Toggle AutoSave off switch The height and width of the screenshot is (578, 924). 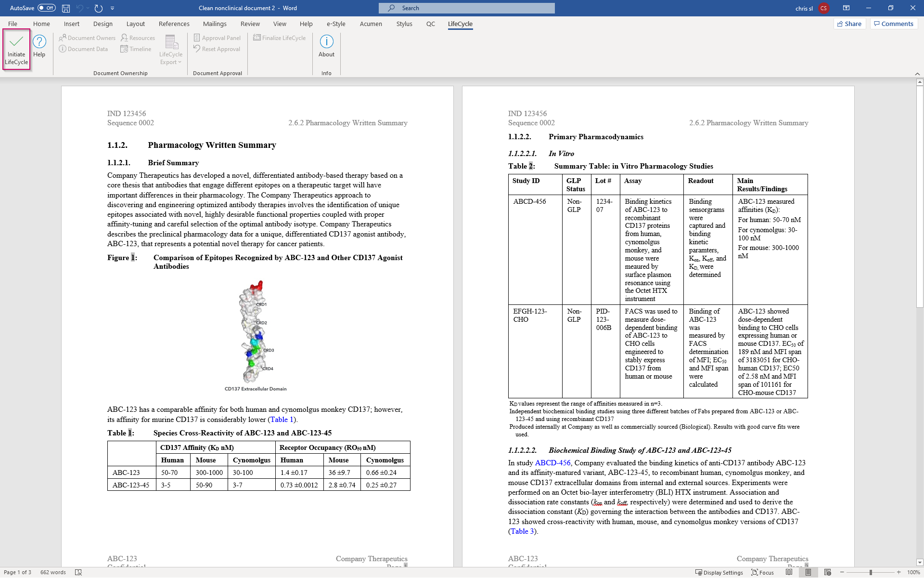pyautogui.click(x=47, y=8)
